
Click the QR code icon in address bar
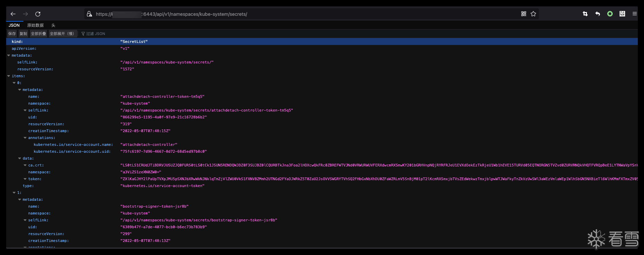click(x=523, y=14)
